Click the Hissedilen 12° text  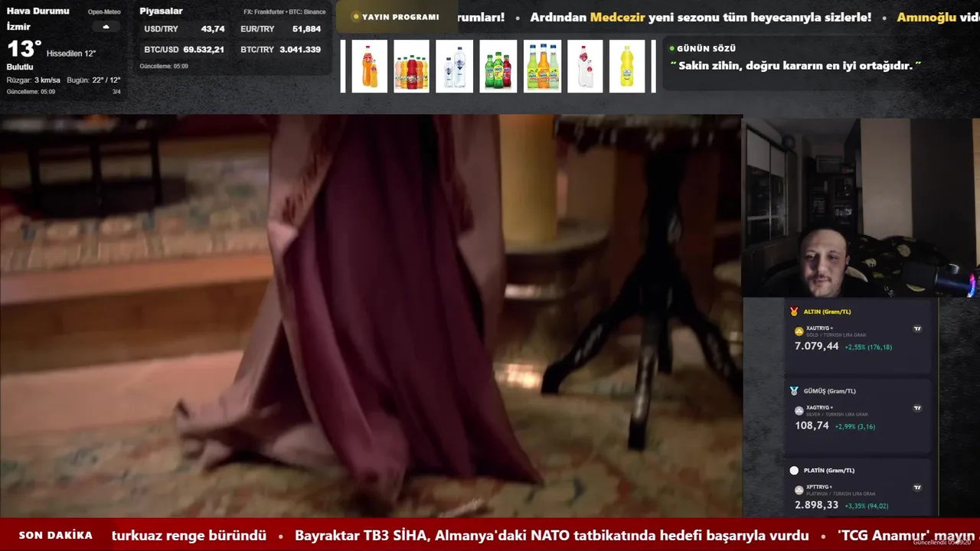70,54
